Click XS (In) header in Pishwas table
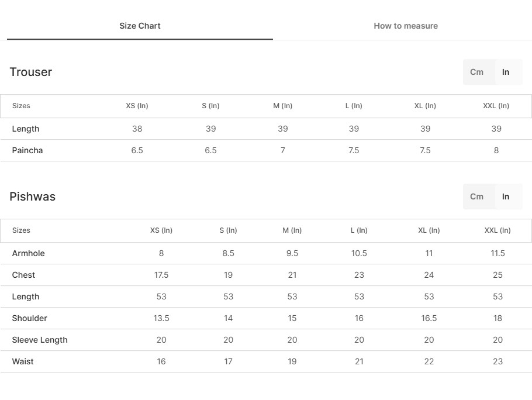This screenshot has height=400, width=532. coord(161,230)
